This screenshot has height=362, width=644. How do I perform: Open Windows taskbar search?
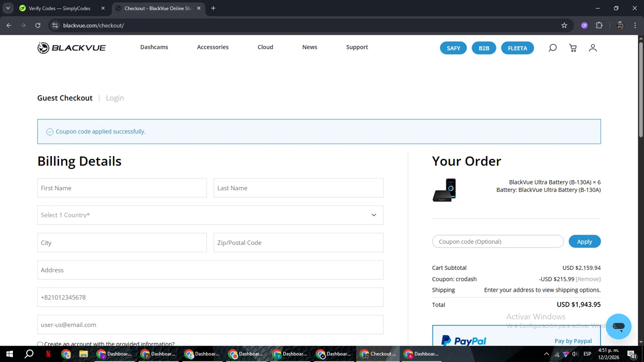pos(29,354)
